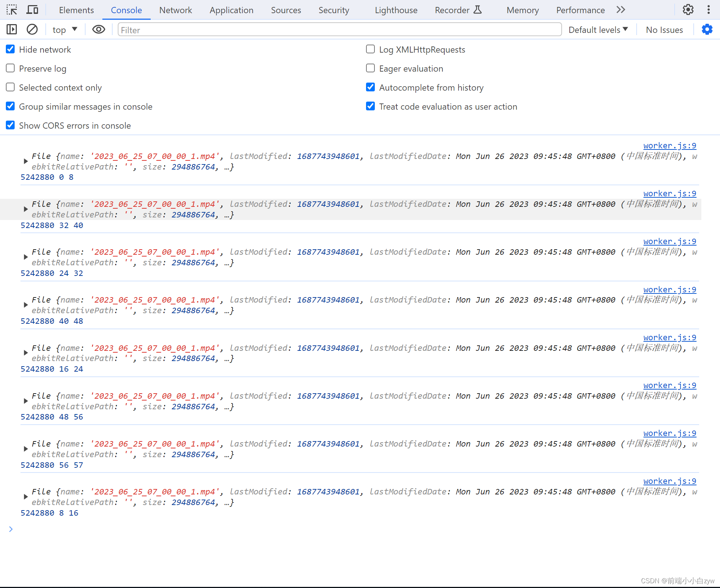Open worker.js:9 link for '32 40' log
720x588 pixels.
point(670,193)
